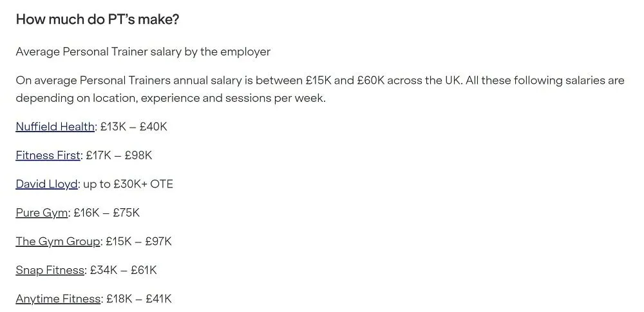Visit the Anytime Fitness link
The height and width of the screenshot is (312, 644).
coord(58,299)
